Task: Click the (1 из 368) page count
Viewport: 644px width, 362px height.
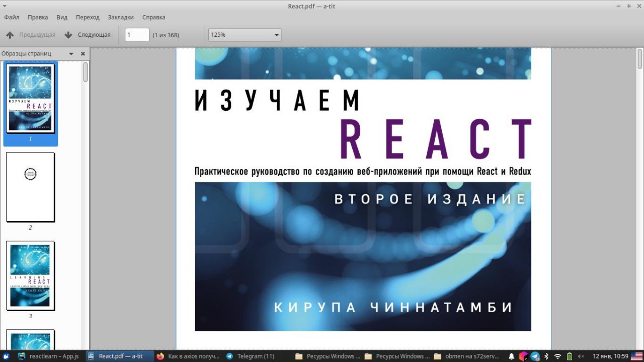Action: coord(166,35)
